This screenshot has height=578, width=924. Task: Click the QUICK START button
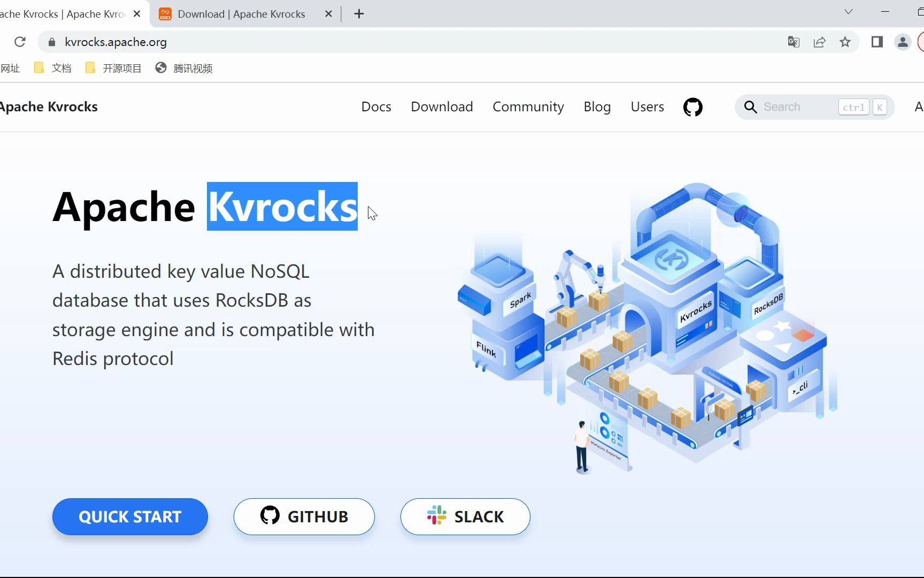pos(130,516)
